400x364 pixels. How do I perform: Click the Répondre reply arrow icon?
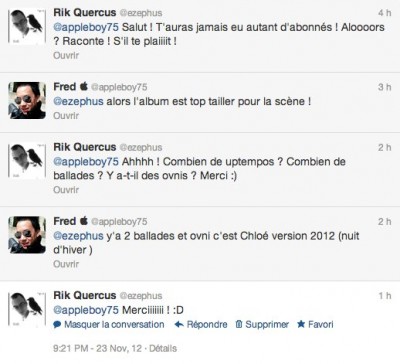click(x=179, y=324)
